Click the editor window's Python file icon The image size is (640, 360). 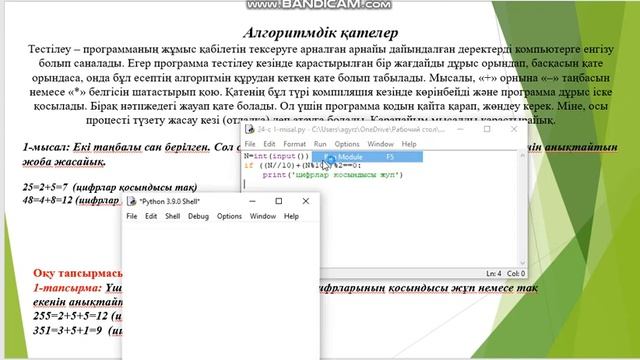pyautogui.click(x=249, y=129)
